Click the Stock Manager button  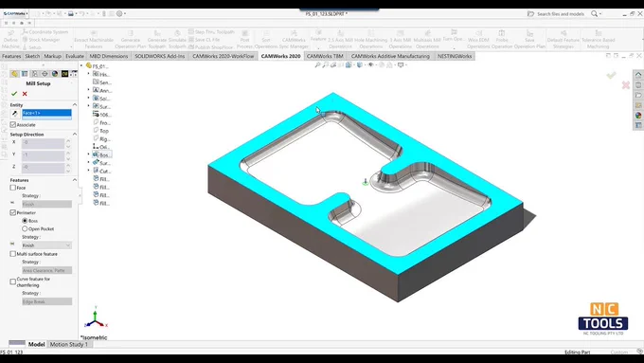tap(41, 40)
